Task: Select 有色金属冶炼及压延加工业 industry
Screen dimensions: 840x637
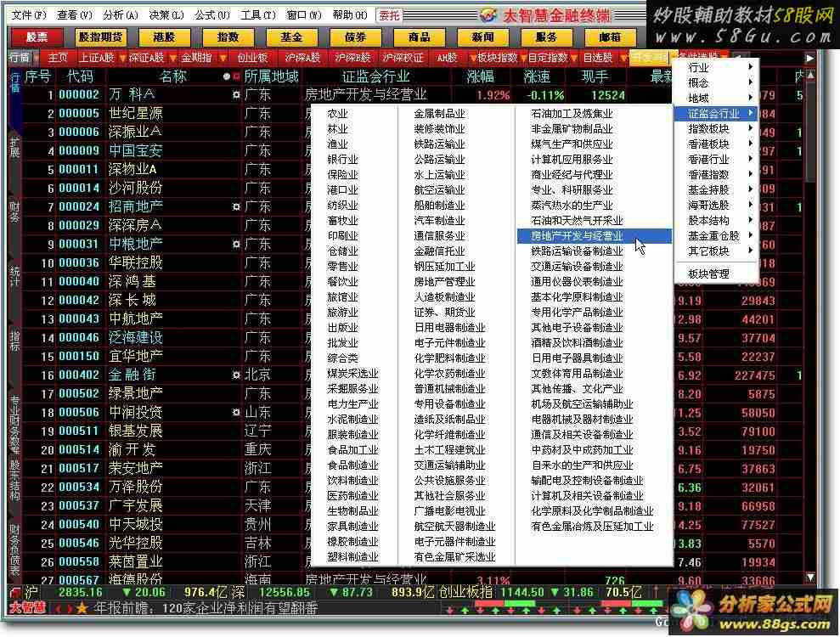Action: (x=593, y=526)
